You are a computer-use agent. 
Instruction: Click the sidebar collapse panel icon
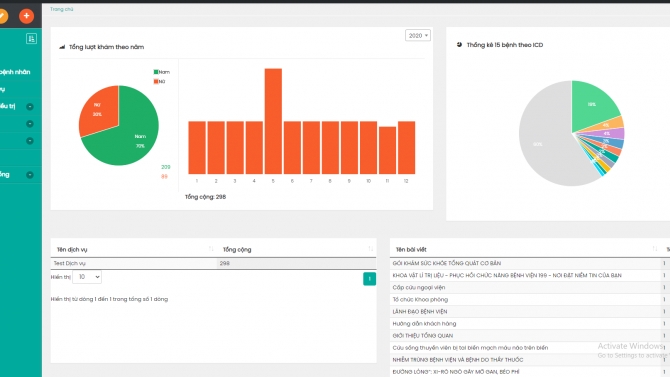click(x=31, y=39)
